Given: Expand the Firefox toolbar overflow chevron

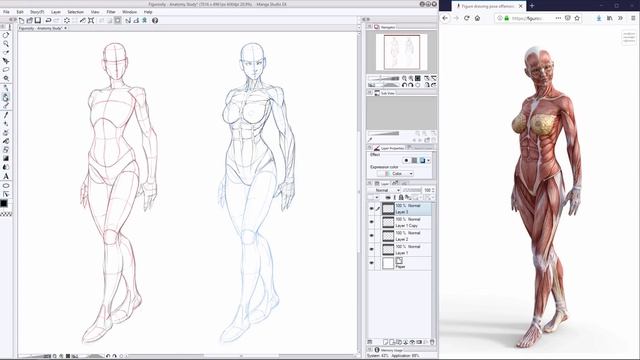Looking at the screenshot, I should coord(620,18).
